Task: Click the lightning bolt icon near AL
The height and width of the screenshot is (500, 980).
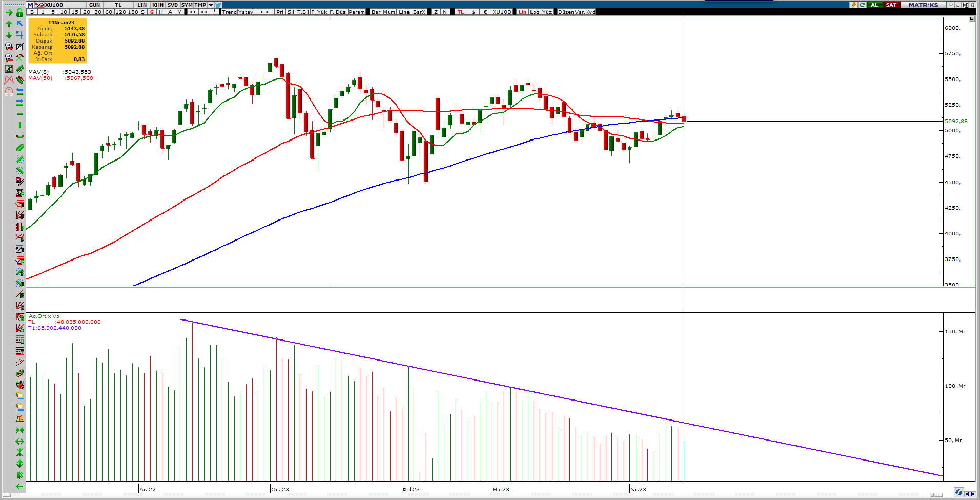Action: [853, 5]
